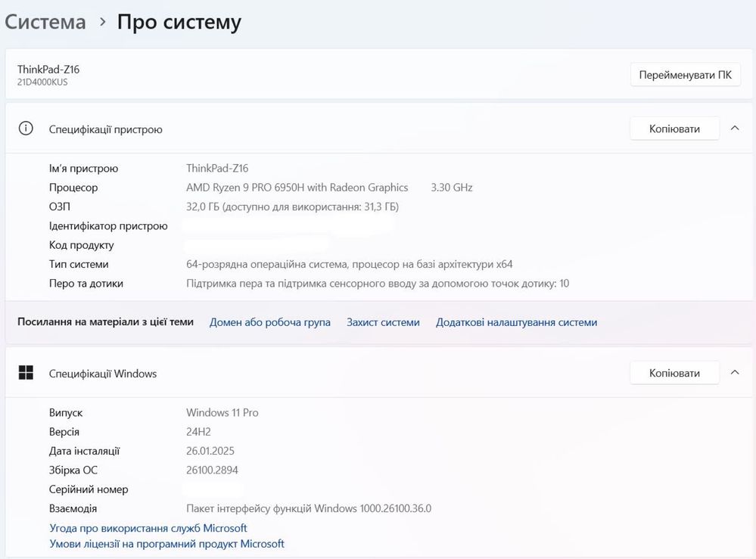The height and width of the screenshot is (559, 756).
Task: Select the Тип системи value text
Action: pos(349,264)
